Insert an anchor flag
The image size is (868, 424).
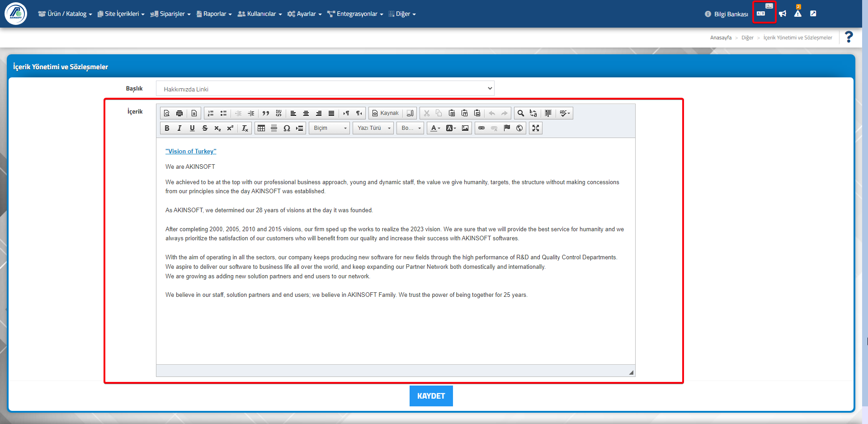point(507,128)
